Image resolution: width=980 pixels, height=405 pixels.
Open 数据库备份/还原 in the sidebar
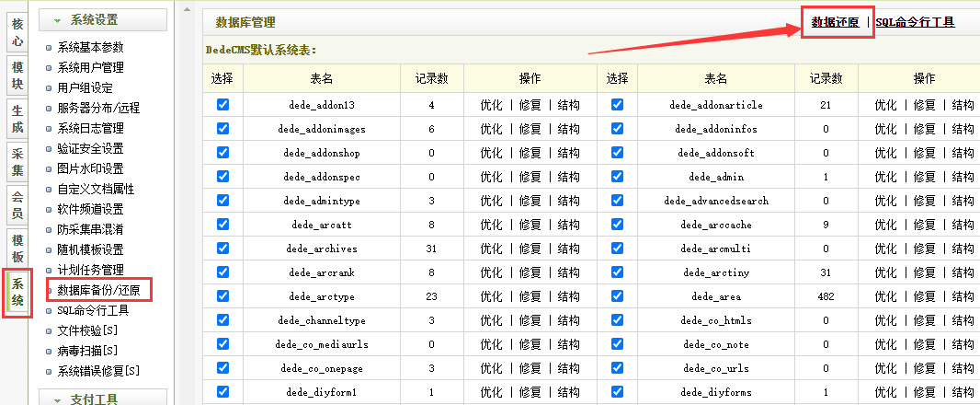98,290
